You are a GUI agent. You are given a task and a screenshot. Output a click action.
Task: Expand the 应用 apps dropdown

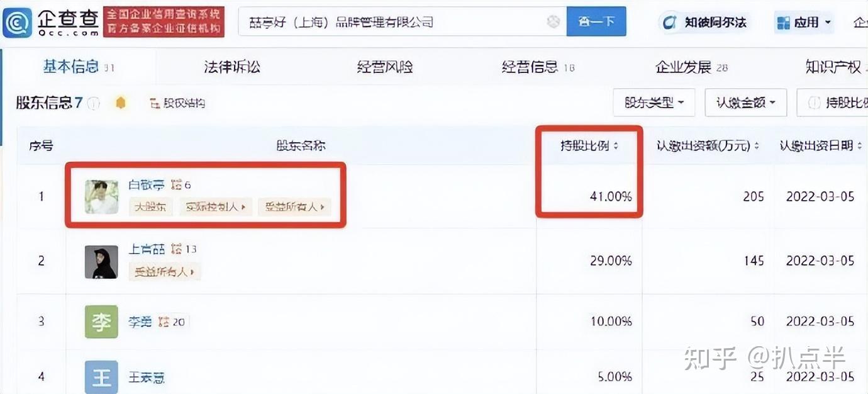click(804, 23)
